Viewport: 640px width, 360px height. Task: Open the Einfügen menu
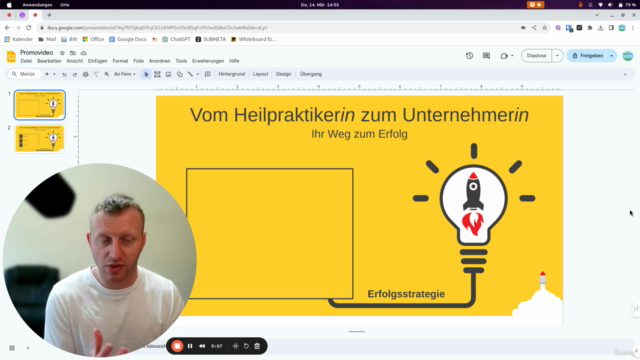[98, 61]
